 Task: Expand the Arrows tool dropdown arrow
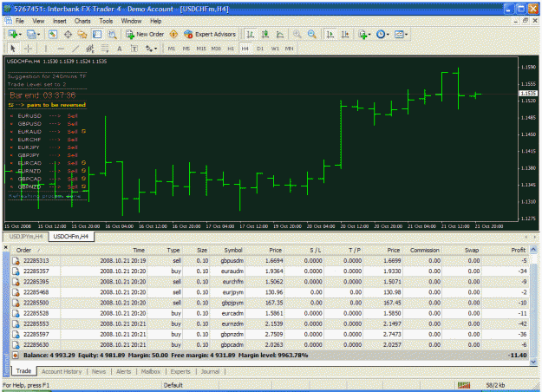(155, 49)
